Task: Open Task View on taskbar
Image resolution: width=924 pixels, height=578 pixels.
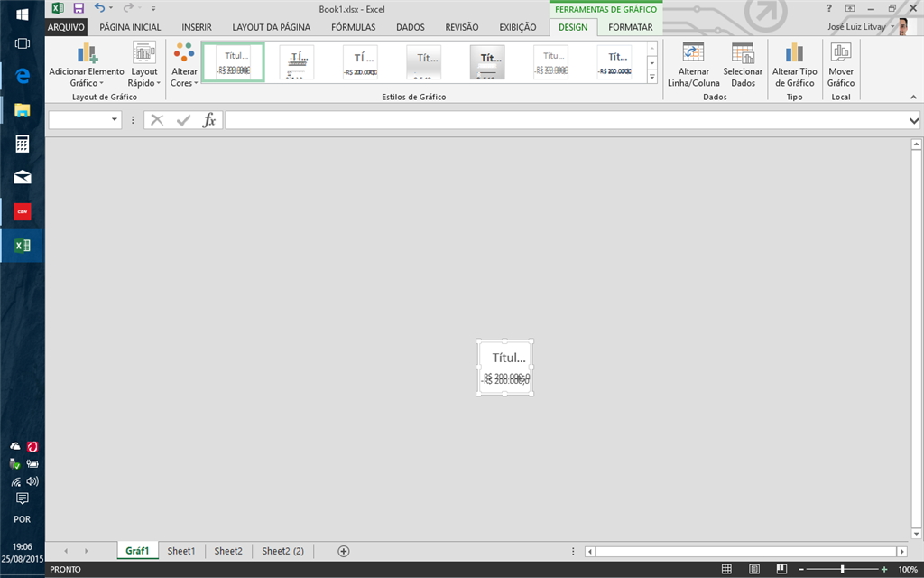Action: [23, 43]
